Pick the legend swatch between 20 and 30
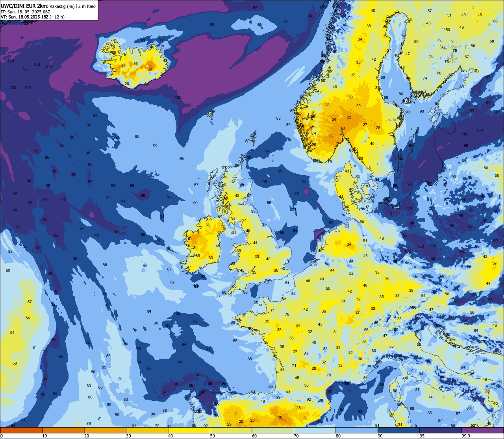Screen dimensions: 504x439 click(105, 430)
